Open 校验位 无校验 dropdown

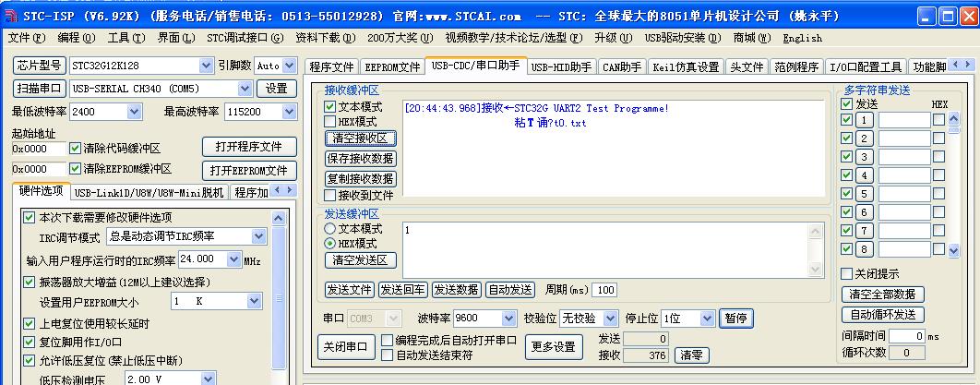tap(611, 319)
